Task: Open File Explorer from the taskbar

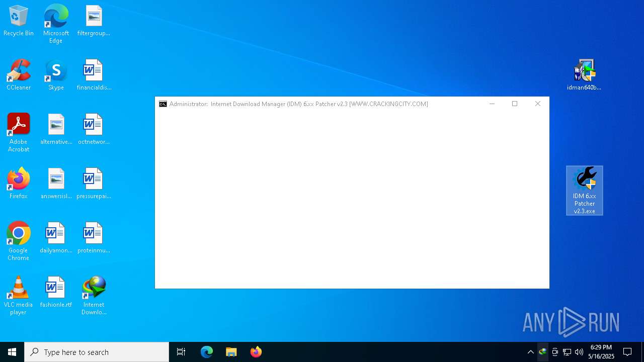Action: point(231,352)
